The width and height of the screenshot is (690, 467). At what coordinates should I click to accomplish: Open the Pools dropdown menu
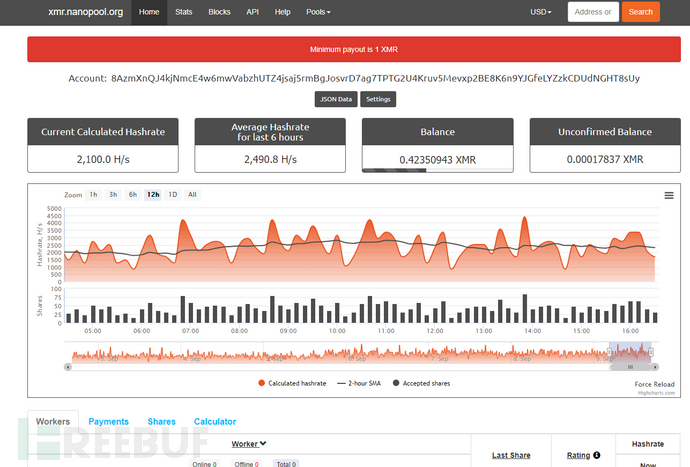point(318,12)
